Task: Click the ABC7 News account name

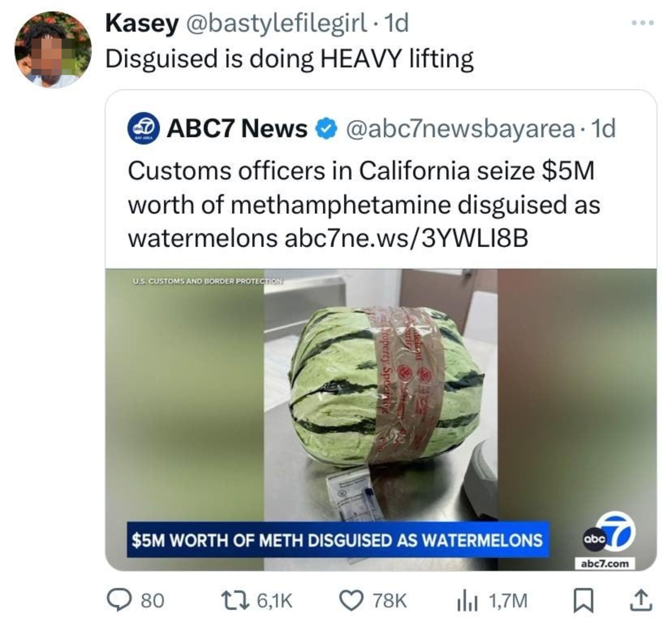Action: (237, 129)
